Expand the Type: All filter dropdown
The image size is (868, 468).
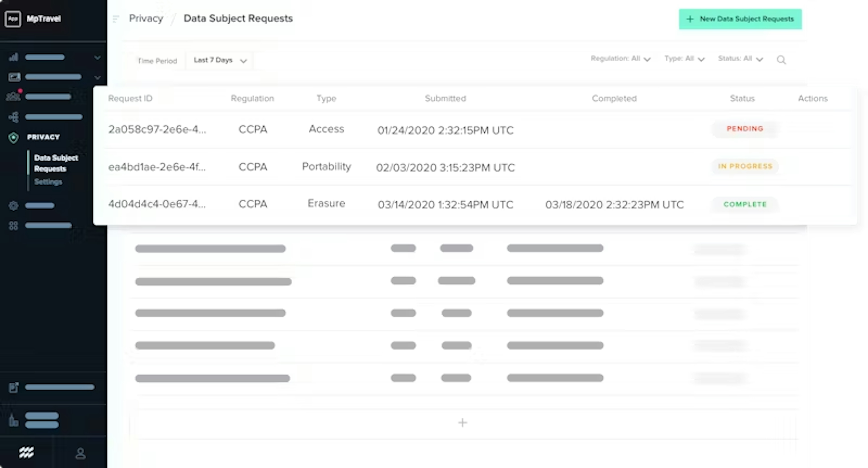point(684,59)
